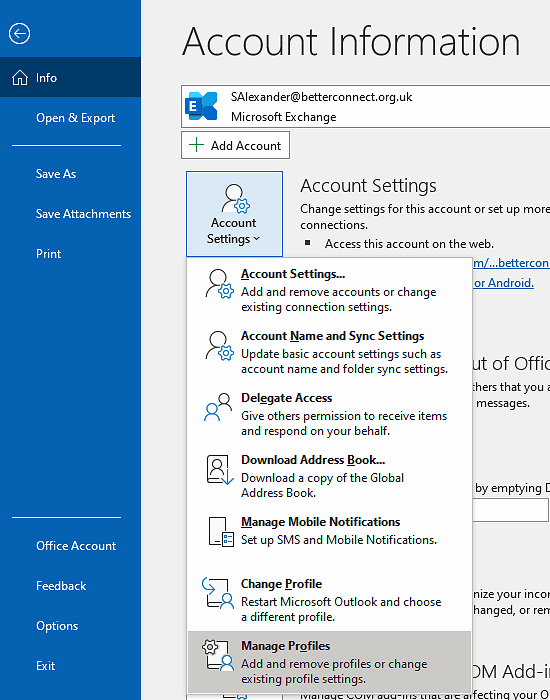Image resolution: width=550 pixels, height=700 pixels.
Task: Open Office Account page
Action: coord(71,546)
